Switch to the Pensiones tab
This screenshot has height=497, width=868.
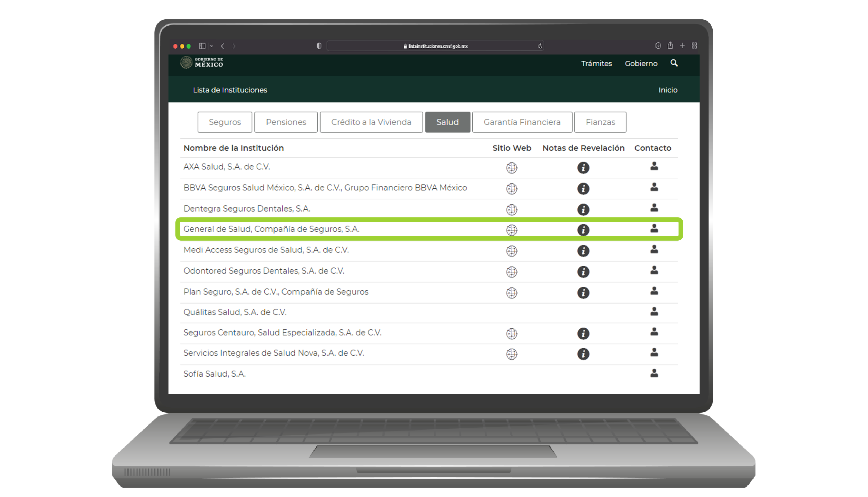tap(286, 122)
